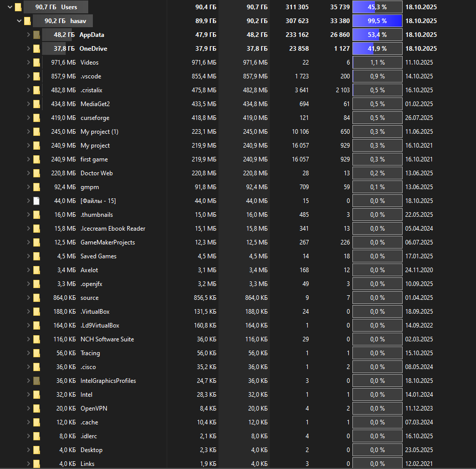Click the IntelGraphicsProfiles dimmed folder icon

(x=36, y=381)
